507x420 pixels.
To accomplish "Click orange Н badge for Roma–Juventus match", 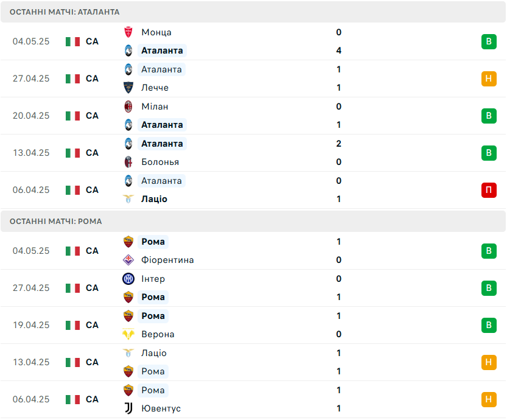I will 489,399.
